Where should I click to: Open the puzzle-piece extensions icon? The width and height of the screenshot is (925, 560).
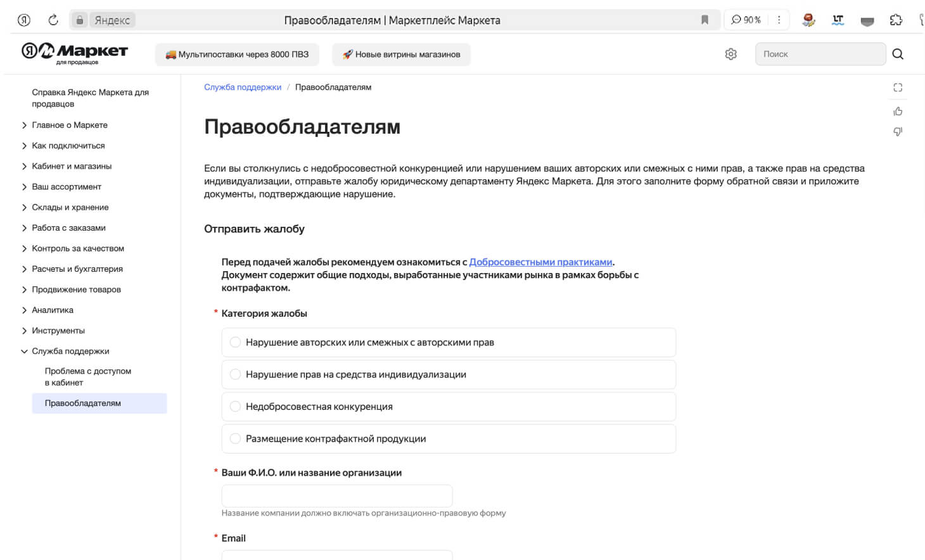tap(896, 20)
